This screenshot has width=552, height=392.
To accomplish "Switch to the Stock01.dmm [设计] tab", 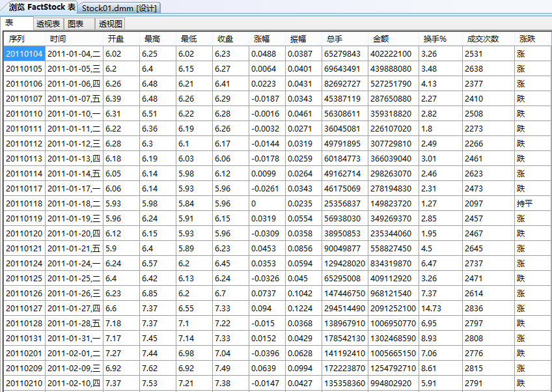I will 119,8.
